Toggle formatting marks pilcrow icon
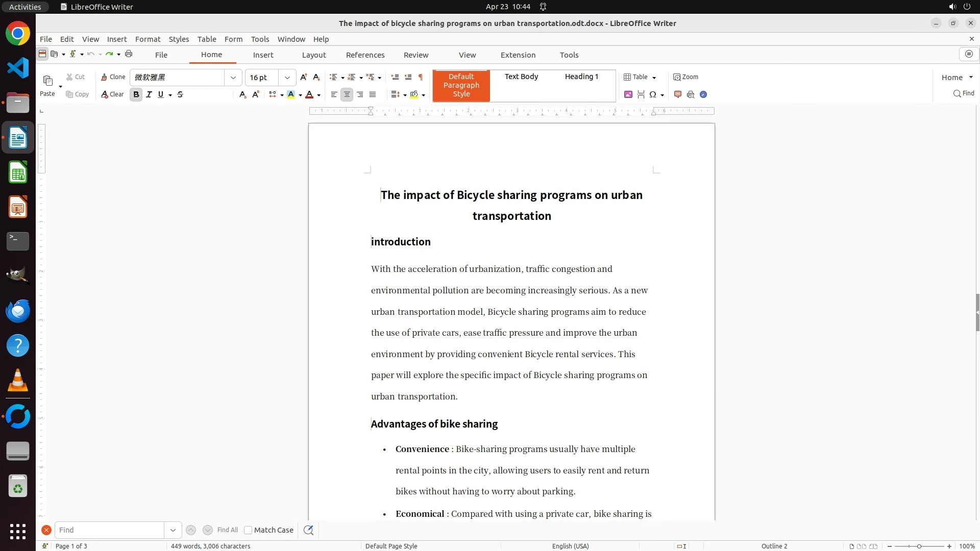The width and height of the screenshot is (980, 551). (x=421, y=77)
